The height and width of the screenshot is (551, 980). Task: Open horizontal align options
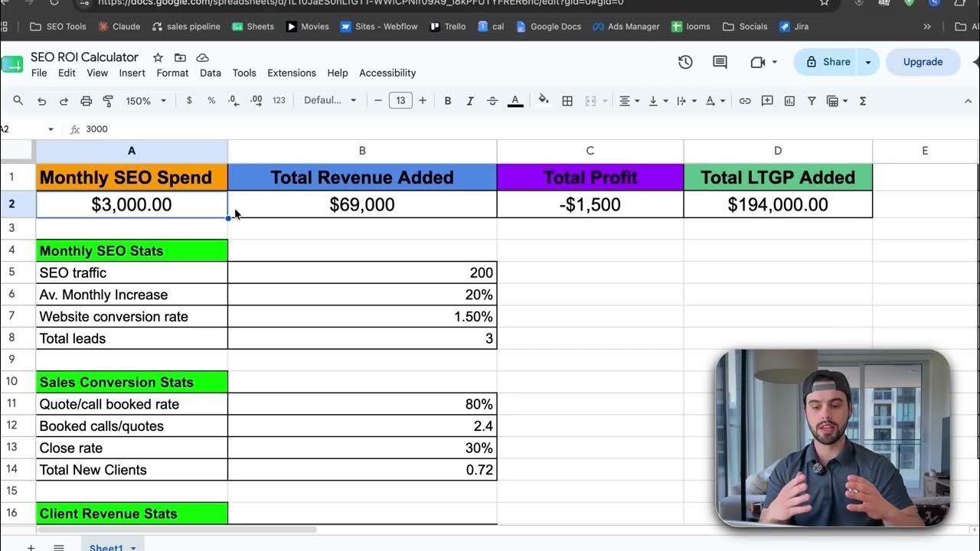[629, 101]
